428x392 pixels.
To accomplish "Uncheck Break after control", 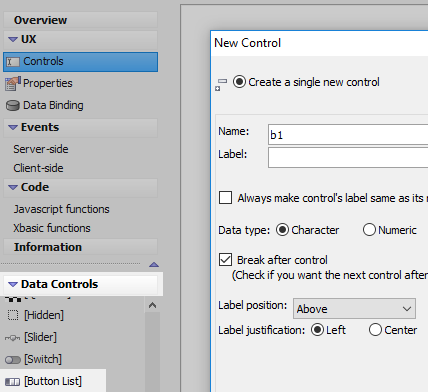I will click(x=225, y=259).
